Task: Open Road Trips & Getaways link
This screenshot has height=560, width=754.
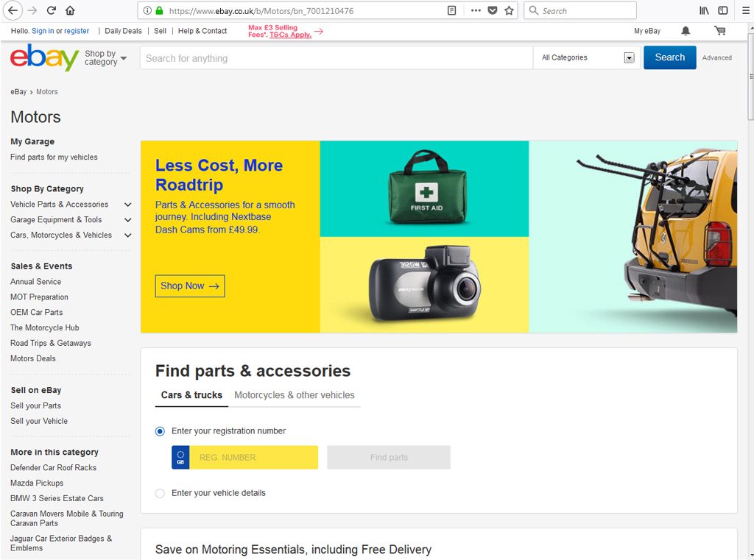Action: (51, 343)
